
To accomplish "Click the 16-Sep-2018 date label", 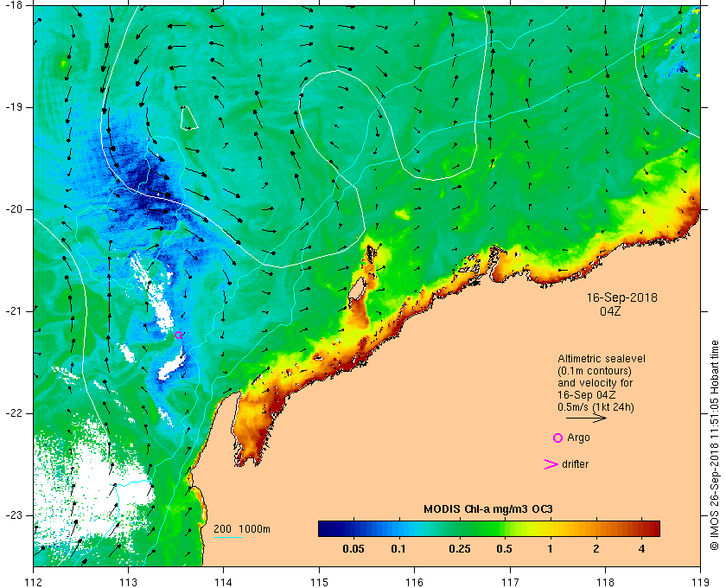I will click(x=621, y=297).
